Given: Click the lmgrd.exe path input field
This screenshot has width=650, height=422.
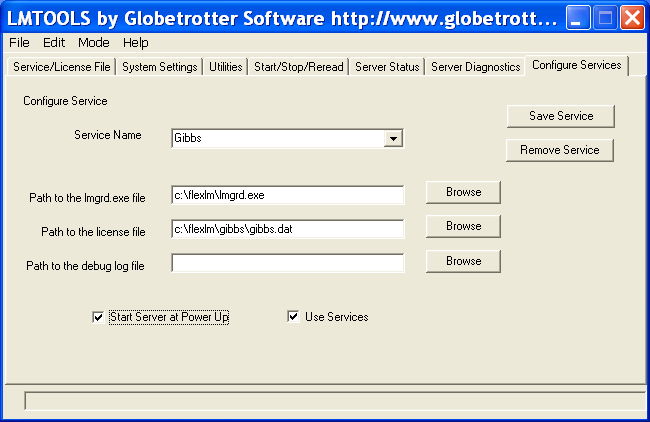Looking at the screenshot, I should tap(287, 195).
